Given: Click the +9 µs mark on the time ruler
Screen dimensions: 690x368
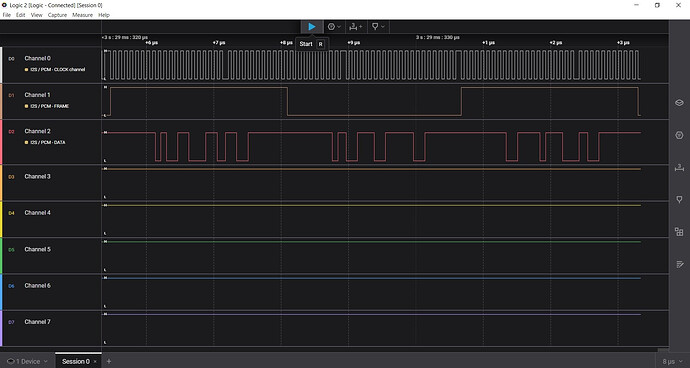Looking at the screenshot, I should pos(353,43).
